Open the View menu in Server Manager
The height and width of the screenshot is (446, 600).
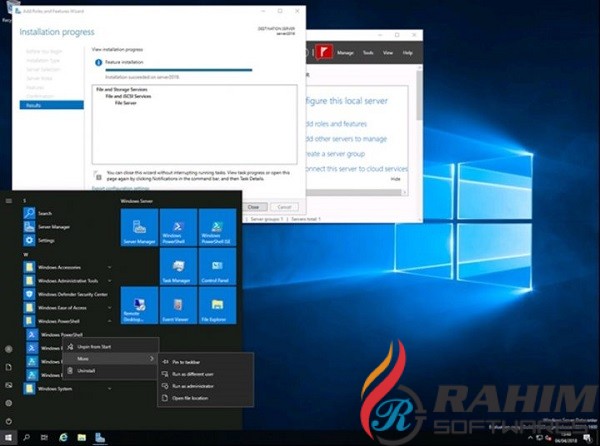[388, 53]
